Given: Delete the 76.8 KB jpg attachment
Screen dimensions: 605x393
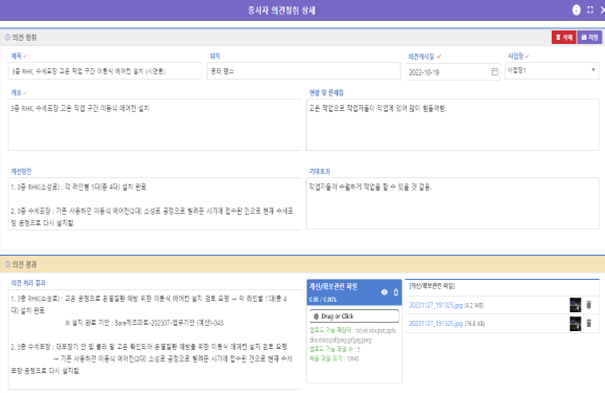Looking at the screenshot, I should tap(589, 323).
